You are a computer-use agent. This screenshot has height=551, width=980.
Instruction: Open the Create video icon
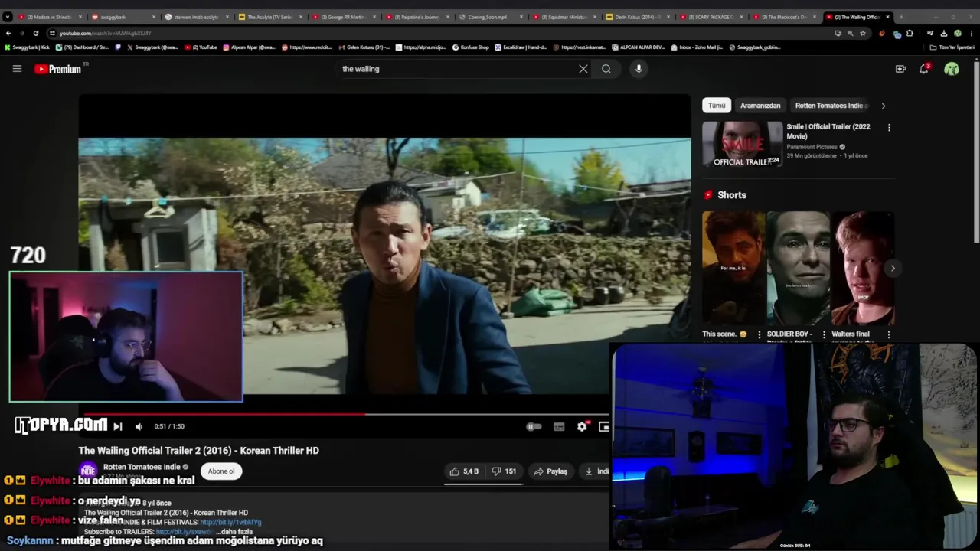coord(900,69)
